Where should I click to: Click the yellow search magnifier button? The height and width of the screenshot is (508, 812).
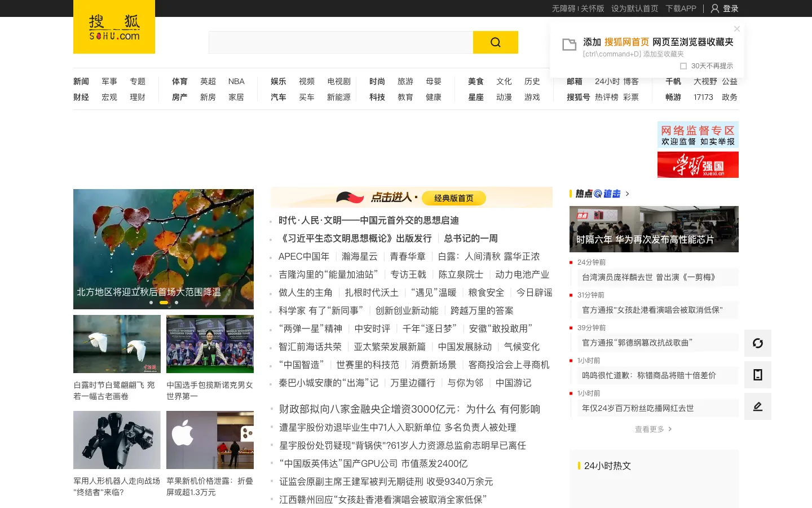tap(495, 42)
